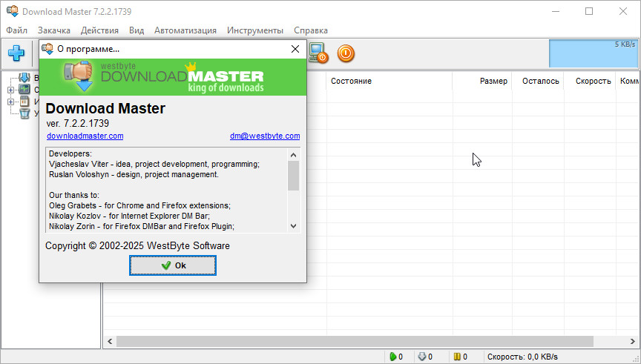Open the downloadmaster.com link

[x=85, y=136]
